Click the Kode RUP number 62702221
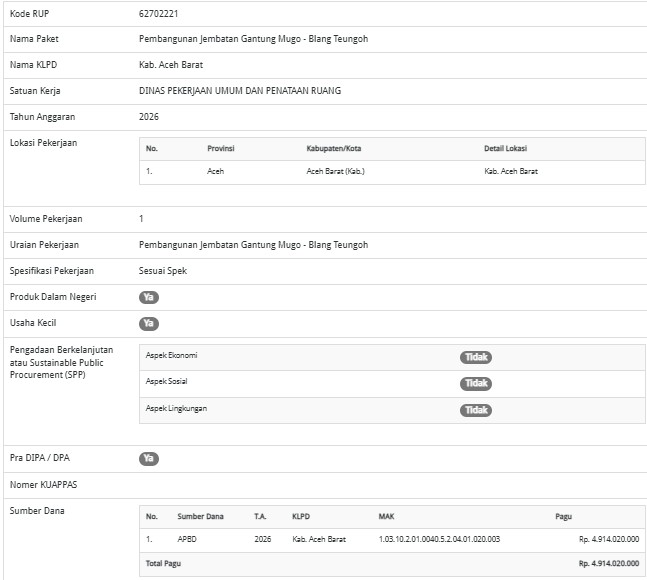 pos(159,14)
